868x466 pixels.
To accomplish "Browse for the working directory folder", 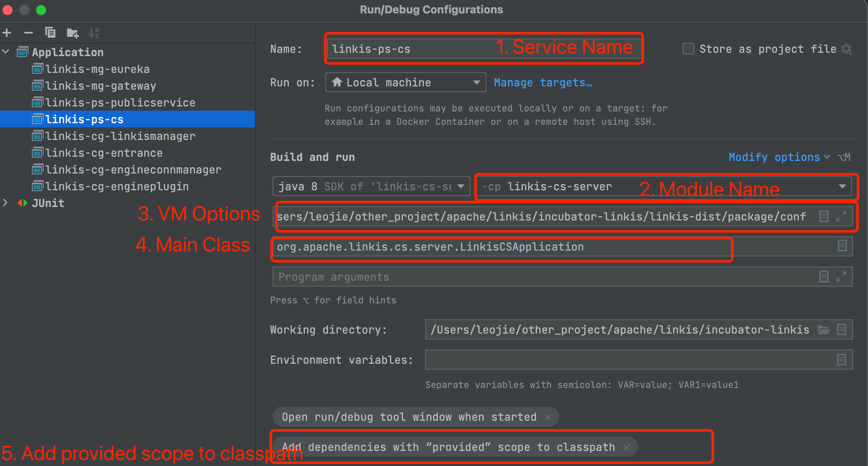I will [824, 330].
